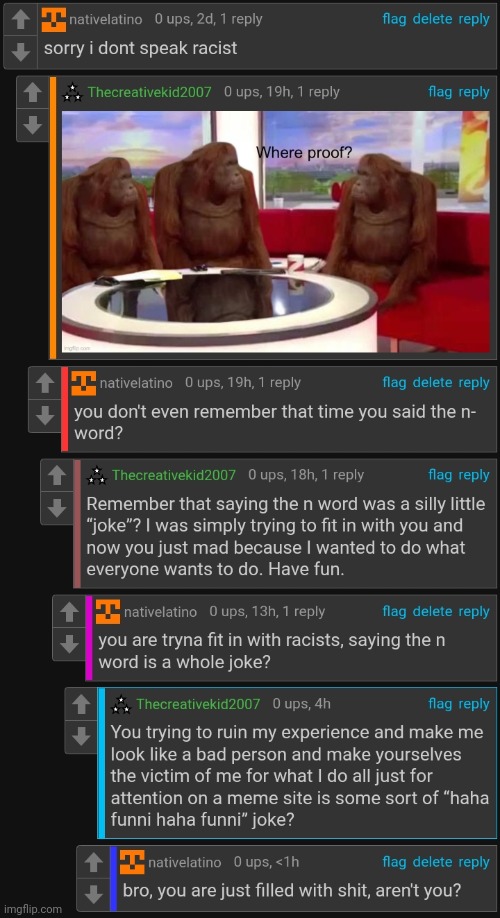Viewport: 500px width, 918px height.
Task: Upvote the 'said the n-word' comment
Action: click(x=45, y=383)
